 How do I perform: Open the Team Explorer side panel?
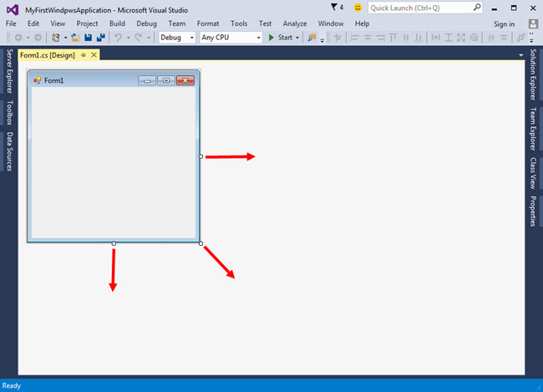pyautogui.click(x=533, y=129)
